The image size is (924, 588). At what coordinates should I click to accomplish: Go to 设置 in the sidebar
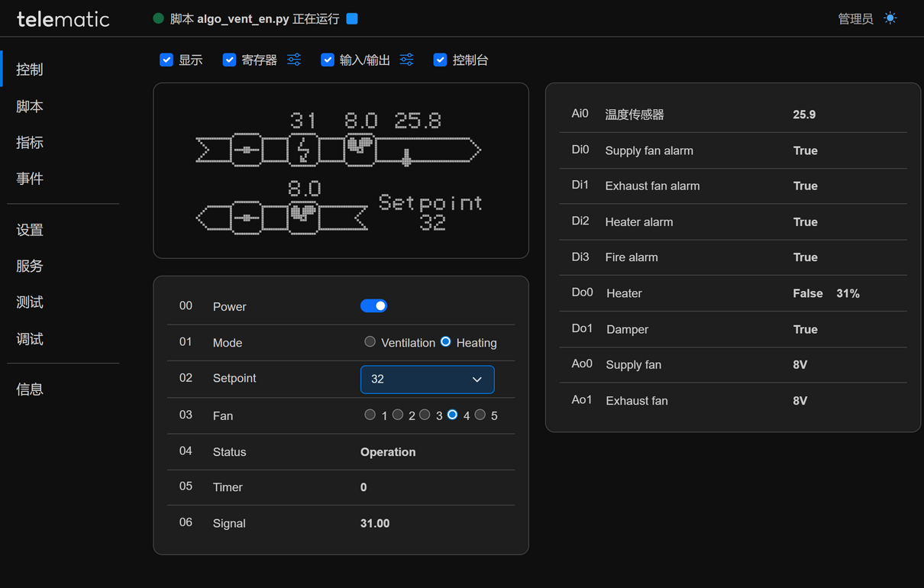[x=30, y=230]
